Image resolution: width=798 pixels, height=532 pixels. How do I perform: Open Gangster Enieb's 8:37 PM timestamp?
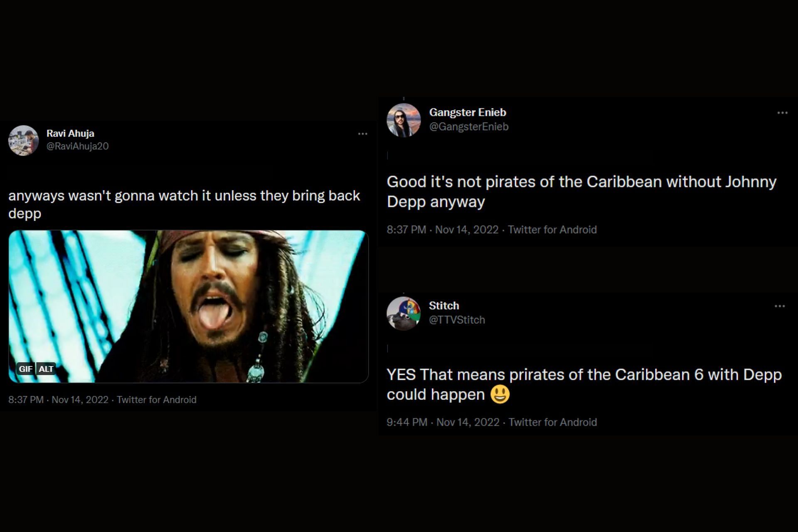point(442,230)
